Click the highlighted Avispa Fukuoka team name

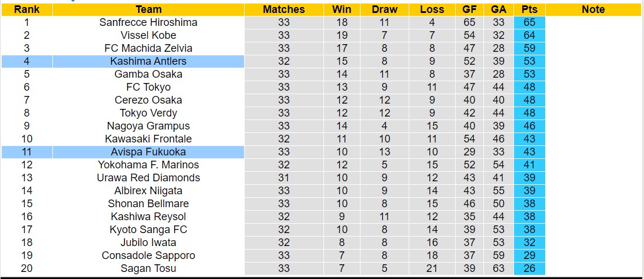tap(148, 152)
